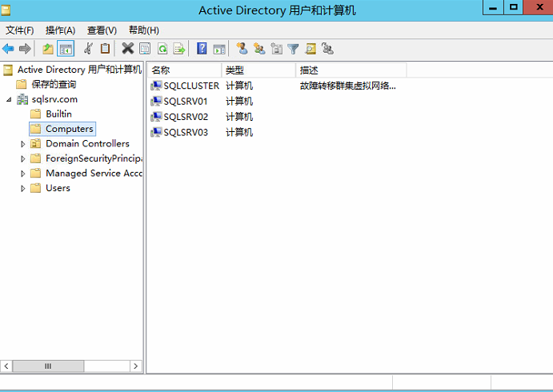Screen dimensions: 553x392
Task: Open Properties of the selected object
Action: (x=145, y=49)
